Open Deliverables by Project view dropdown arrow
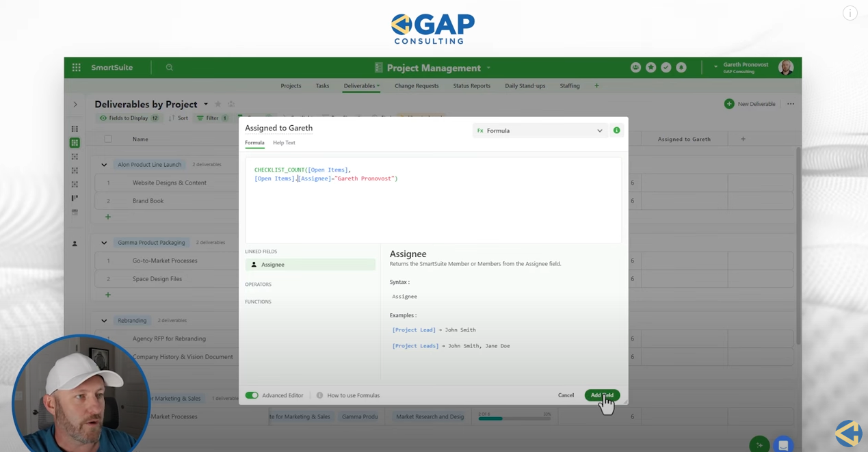Viewport: 868px width, 452px height. tap(205, 104)
